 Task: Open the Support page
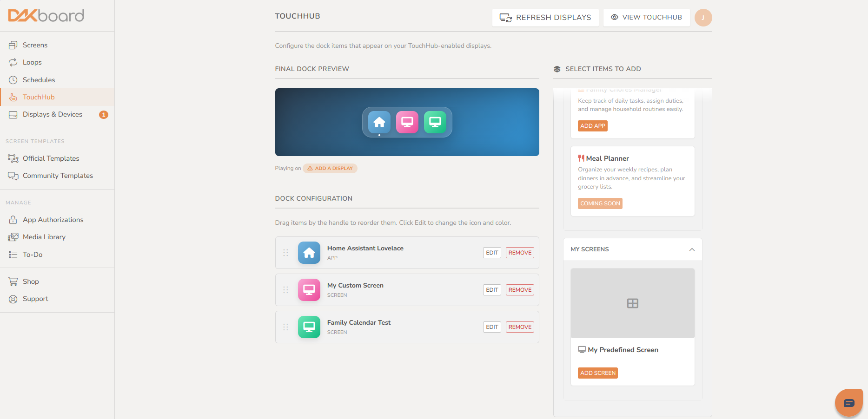(x=57, y=299)
